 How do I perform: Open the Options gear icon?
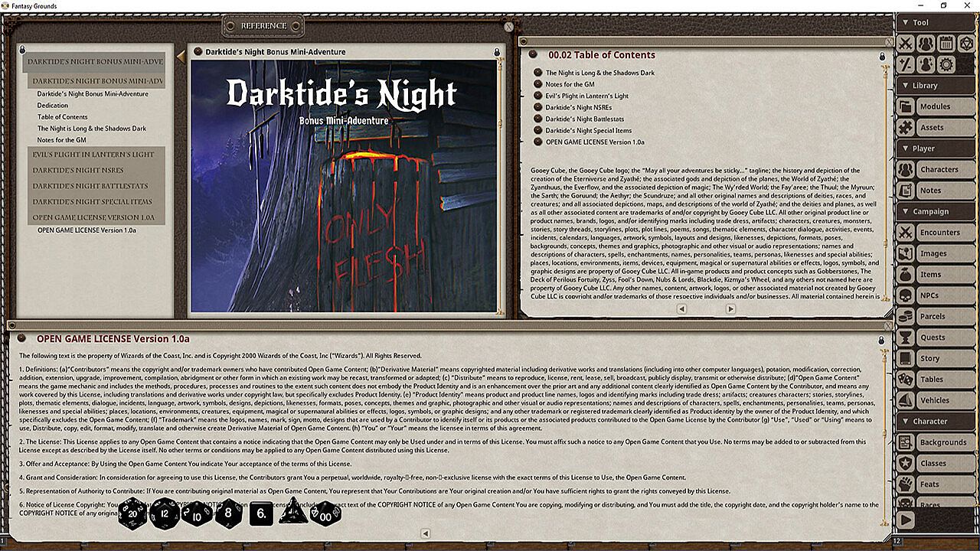click(x=946, y=64)
